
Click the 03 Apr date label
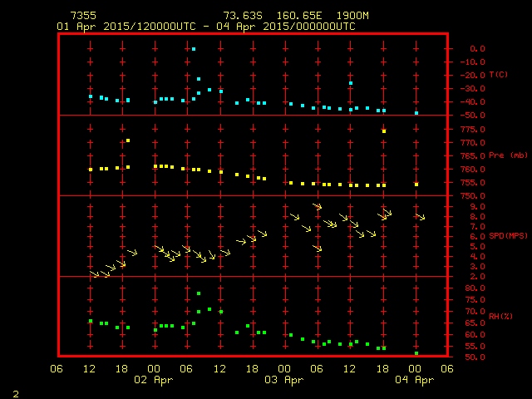[x=284, y=380]
